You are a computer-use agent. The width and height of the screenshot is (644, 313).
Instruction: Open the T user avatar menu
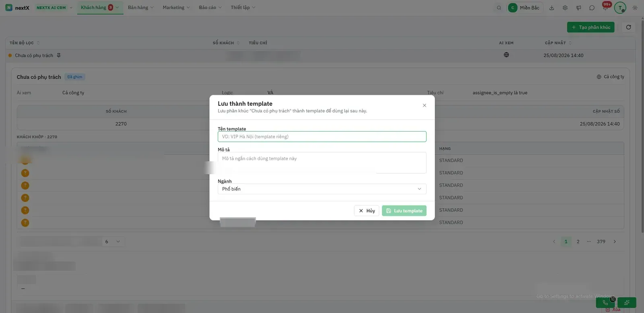click(x=620, y=8)
